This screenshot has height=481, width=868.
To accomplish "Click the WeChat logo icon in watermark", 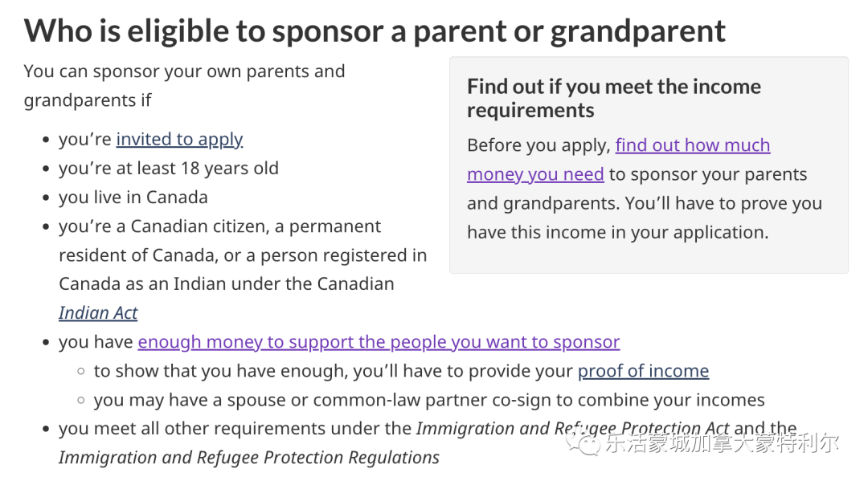I will [583, 442].
